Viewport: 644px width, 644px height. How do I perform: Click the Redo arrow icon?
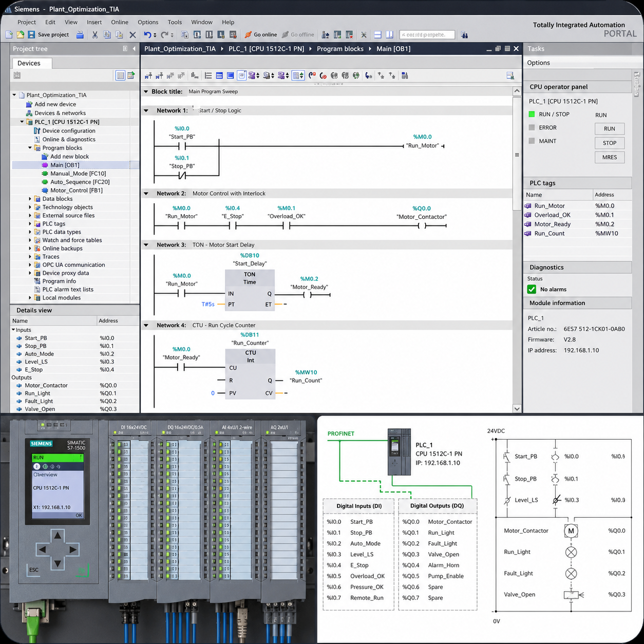pos(164,34)
